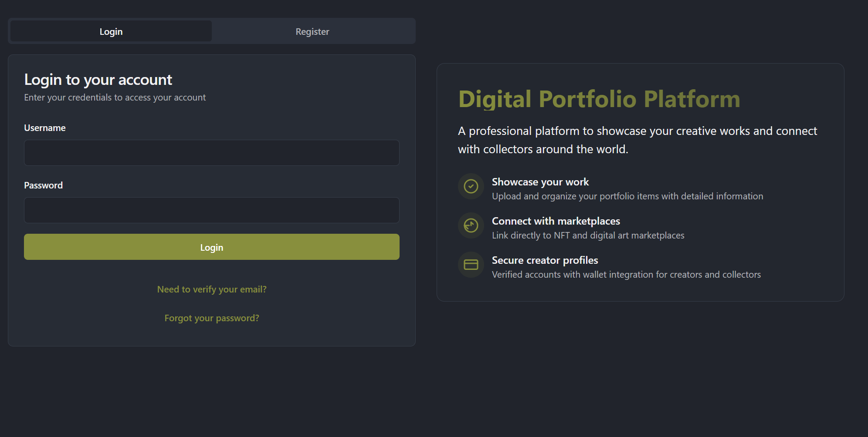Click the Secure creator profiles heading
The image size is (868, 437).
[x=545, y=260]
